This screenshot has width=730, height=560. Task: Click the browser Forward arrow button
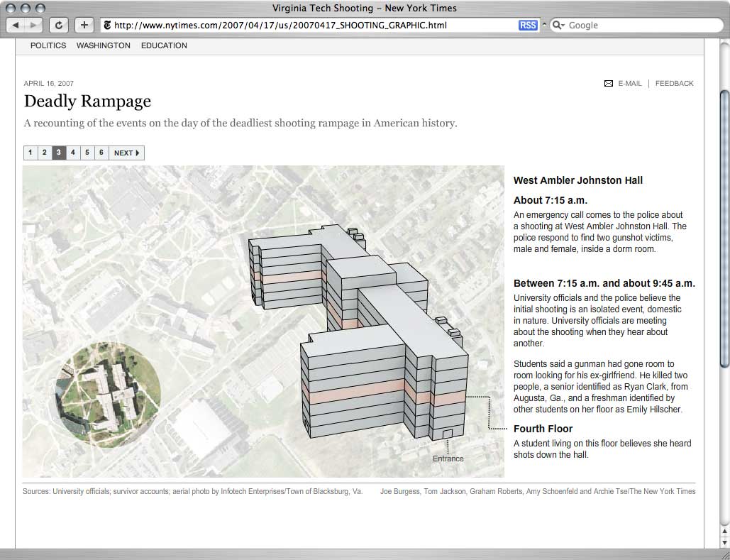click(33, 25)
